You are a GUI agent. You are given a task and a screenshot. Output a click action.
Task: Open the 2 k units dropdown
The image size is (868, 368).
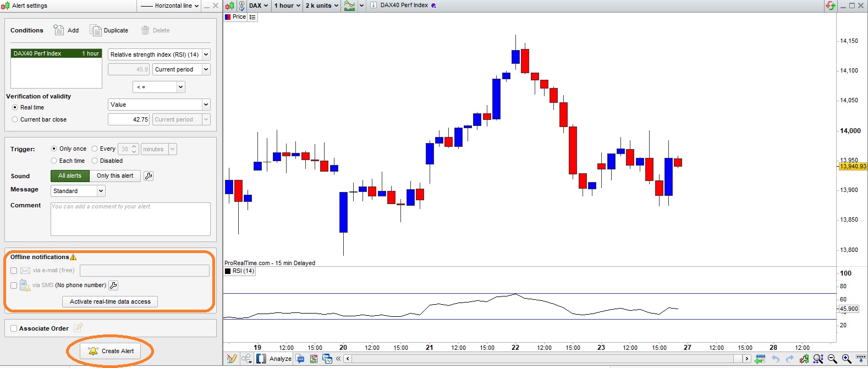322,6
